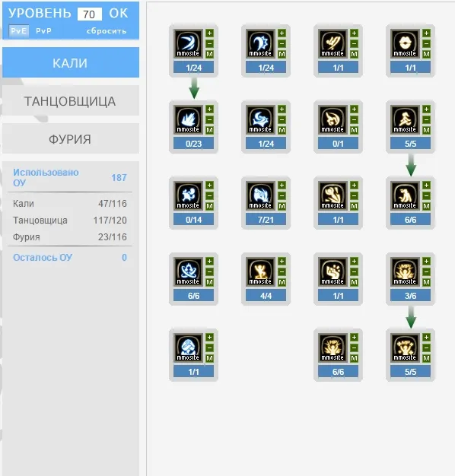The image size is (455, 476).
Task: Increase the 0/23 skill with plus button
Action: click(x=209, y=109)
